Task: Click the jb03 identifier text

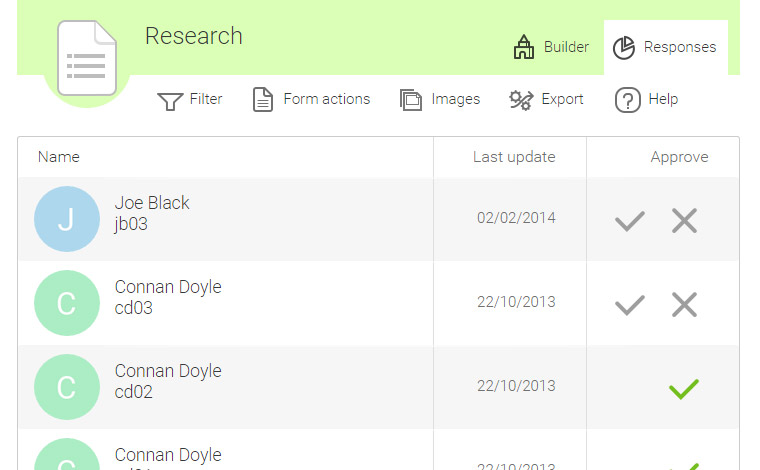Action: (x=131, y=224)
